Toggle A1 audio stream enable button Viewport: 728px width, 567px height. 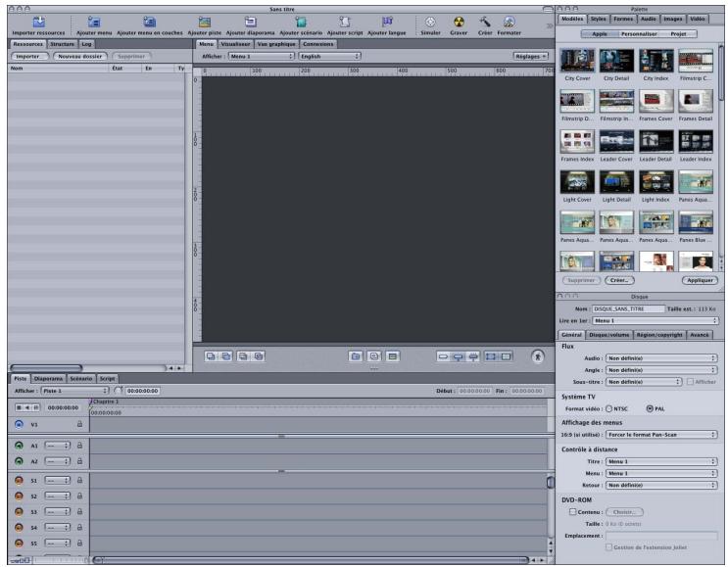click(19, 446)
